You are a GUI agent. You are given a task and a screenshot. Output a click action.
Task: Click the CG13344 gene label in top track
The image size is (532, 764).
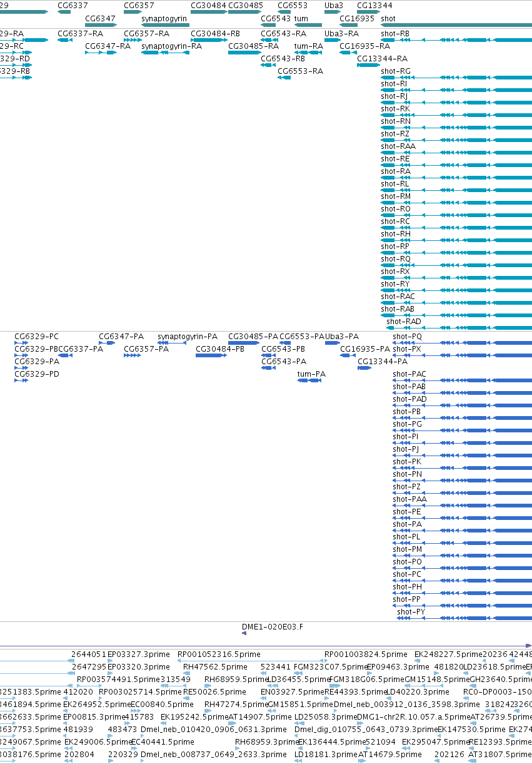pos(374,5)
